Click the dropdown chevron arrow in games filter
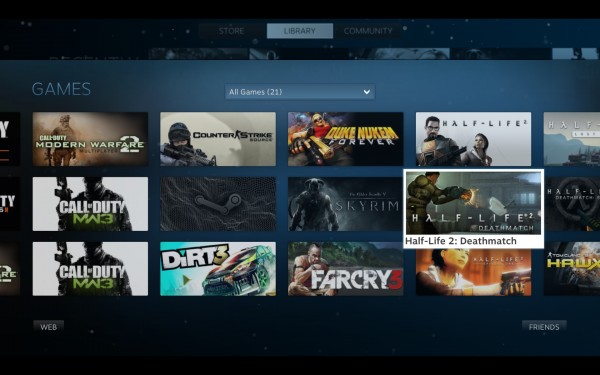This screenshot has height=375, width=600. [x=367, y=92]
